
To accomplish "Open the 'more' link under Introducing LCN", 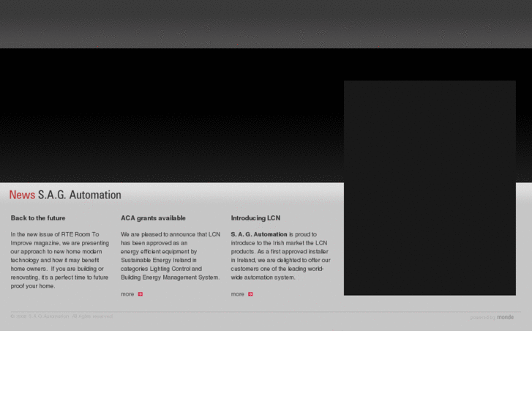I will (238, 294).
